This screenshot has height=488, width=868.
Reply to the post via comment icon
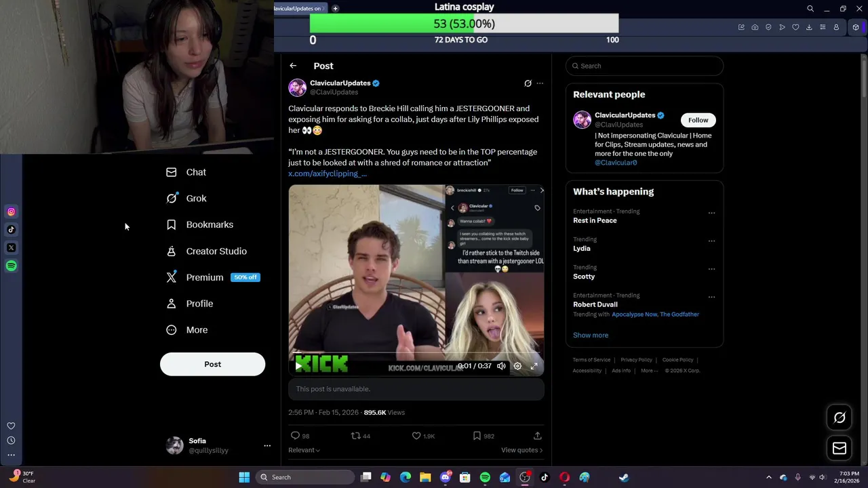(x=295, y=436)
